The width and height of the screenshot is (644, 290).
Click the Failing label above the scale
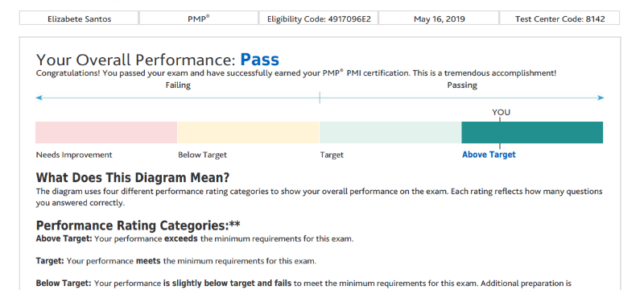click(178, 85)
